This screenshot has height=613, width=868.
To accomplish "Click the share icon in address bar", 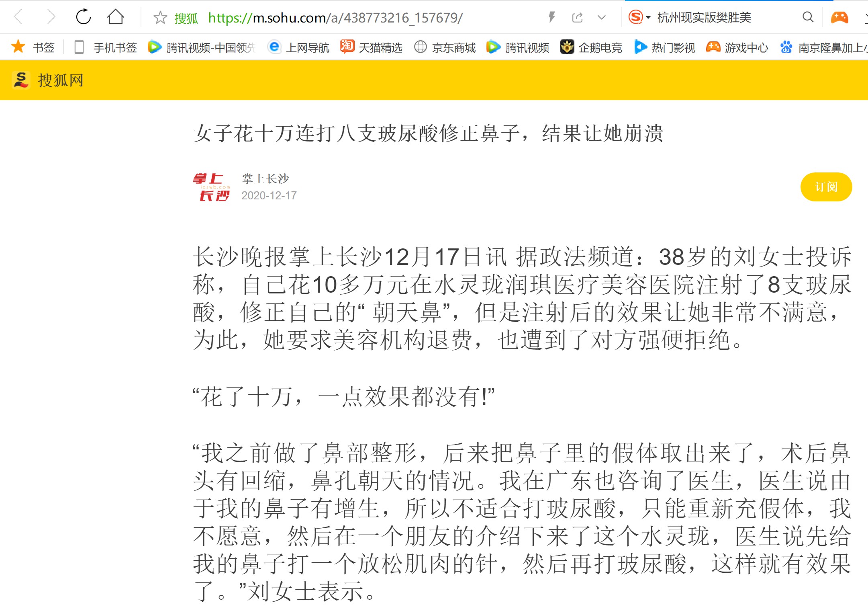I will pyautogui.click(x=577, y=18).
